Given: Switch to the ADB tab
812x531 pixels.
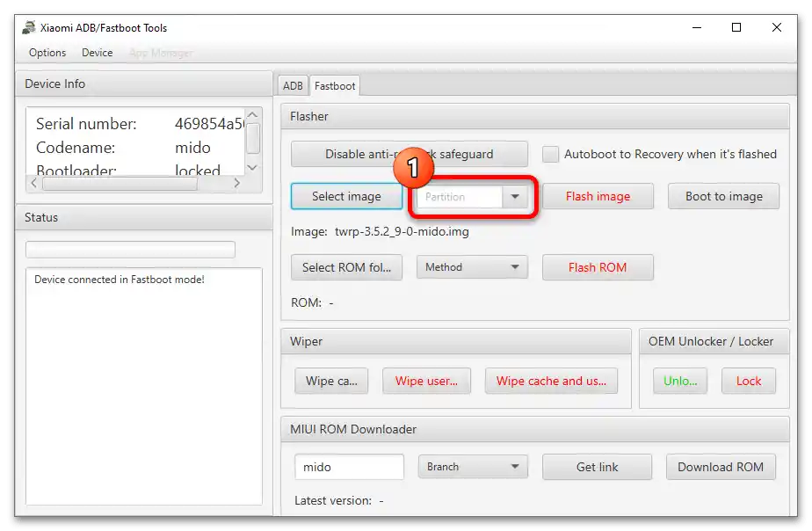Looking at the screenshot, I should [293, 86].
